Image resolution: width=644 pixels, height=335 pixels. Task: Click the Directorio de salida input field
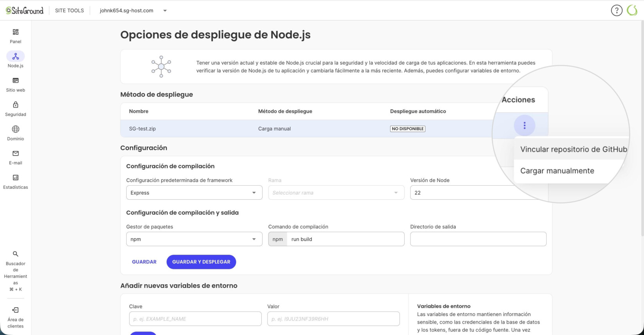(478, 239)
